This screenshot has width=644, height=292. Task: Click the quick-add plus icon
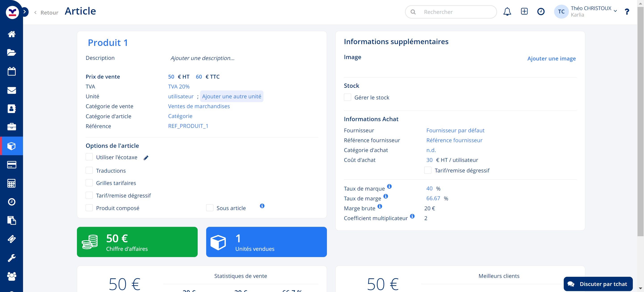pos(524,11)
